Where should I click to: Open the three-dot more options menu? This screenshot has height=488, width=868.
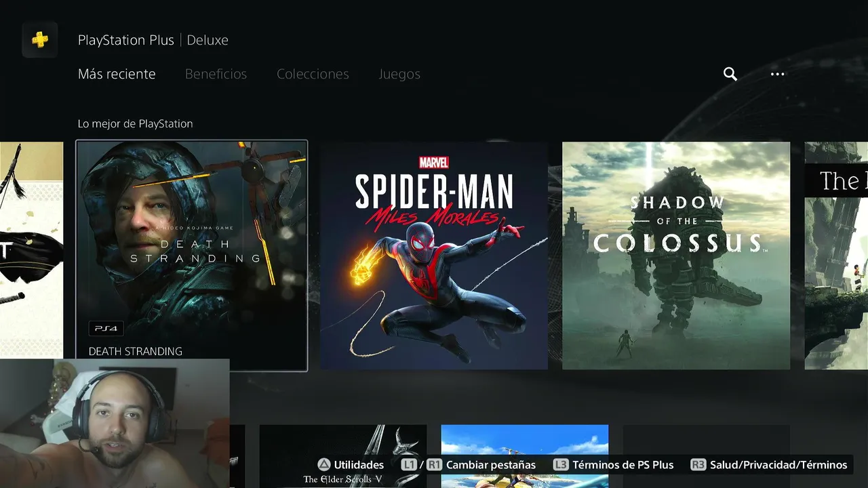777,74
